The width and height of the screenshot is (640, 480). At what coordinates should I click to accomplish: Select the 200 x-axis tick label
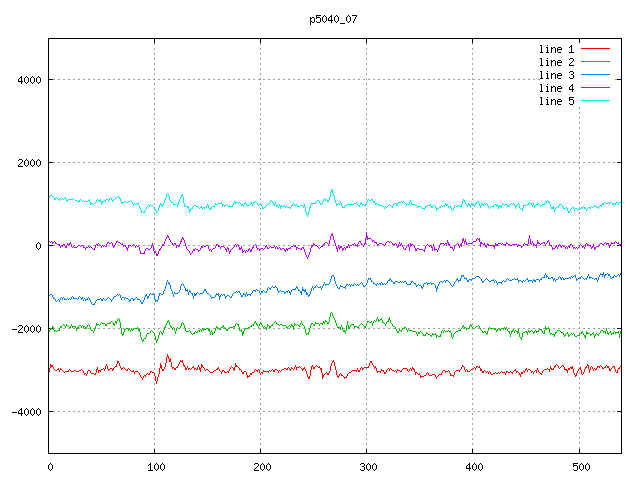[261, 466]
